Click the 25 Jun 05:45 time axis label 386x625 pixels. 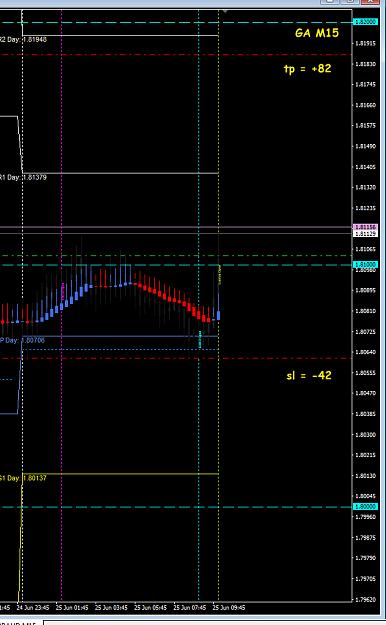150,608
